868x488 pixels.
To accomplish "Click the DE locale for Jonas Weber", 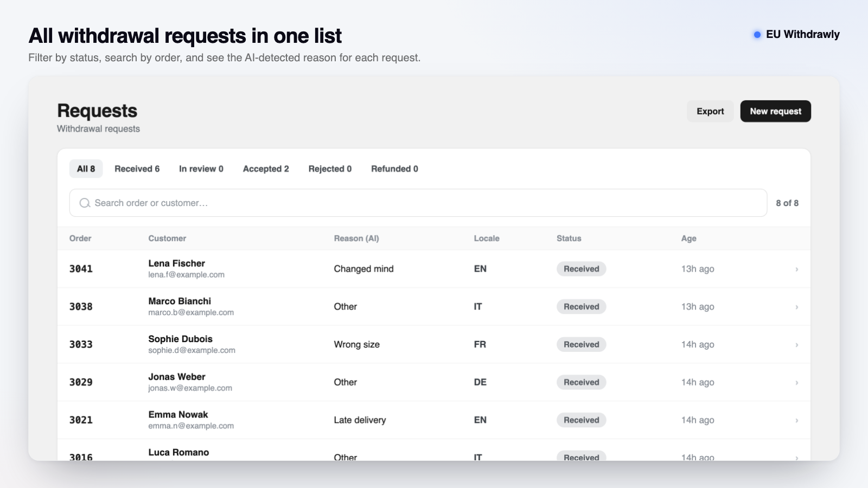I will [x=480, y=382].
